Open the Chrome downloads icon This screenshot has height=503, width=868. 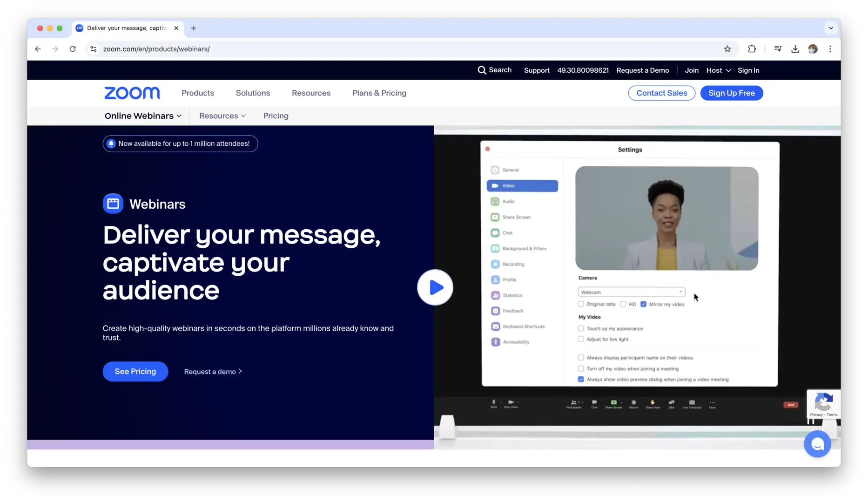[x=795, y=49]
